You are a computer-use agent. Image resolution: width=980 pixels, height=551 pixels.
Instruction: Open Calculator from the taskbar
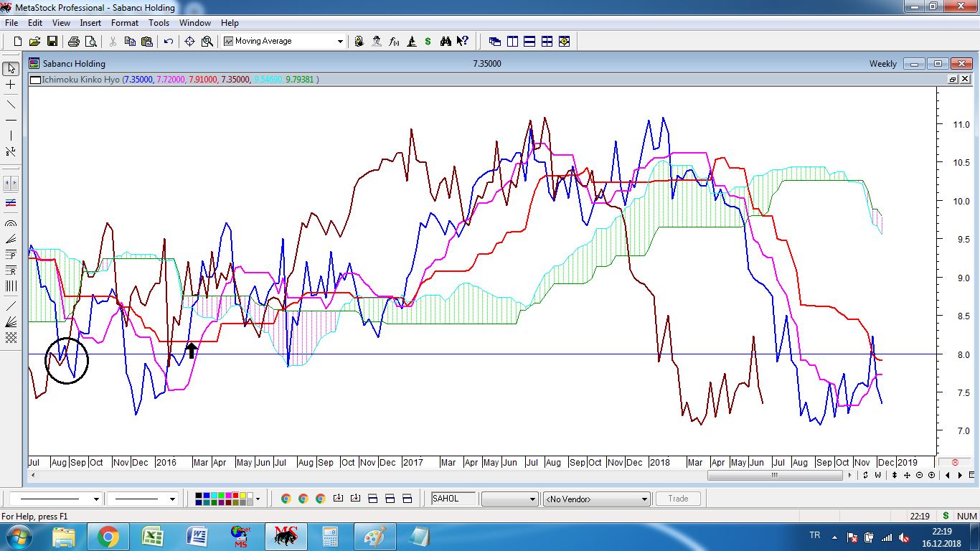click(x=331, y=537)
